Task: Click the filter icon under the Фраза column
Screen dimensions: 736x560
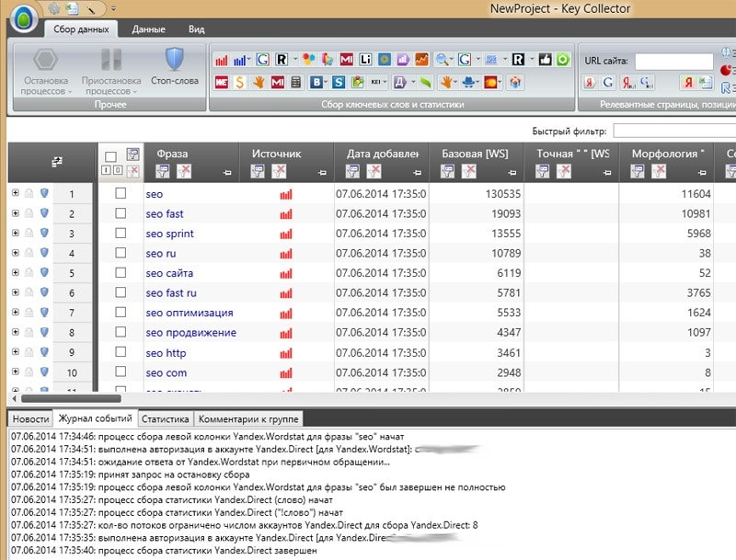Action: tap(163, 171)
